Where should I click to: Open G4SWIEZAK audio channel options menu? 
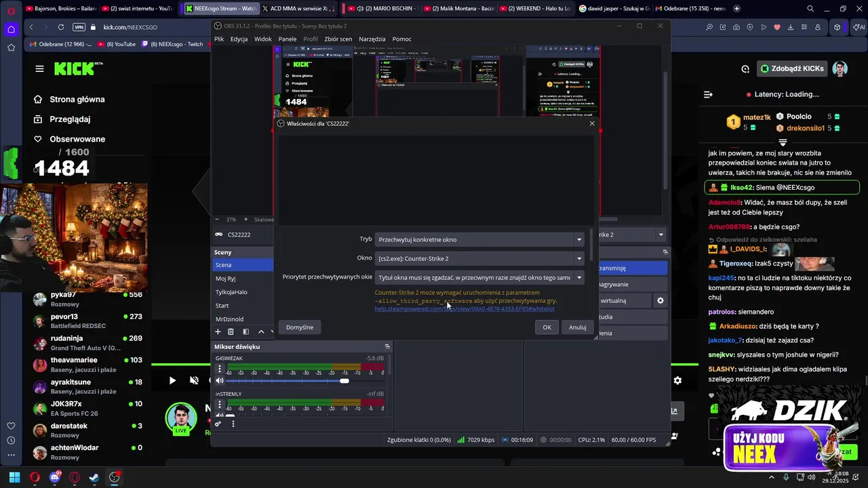pos(219,369)
